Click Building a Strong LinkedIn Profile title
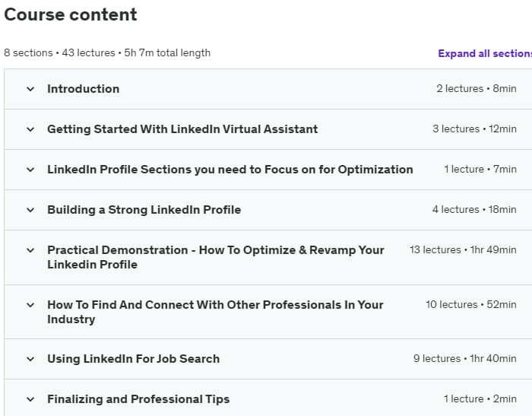Image resolution: width=532 pixels, height=416 pixels. 144,210
